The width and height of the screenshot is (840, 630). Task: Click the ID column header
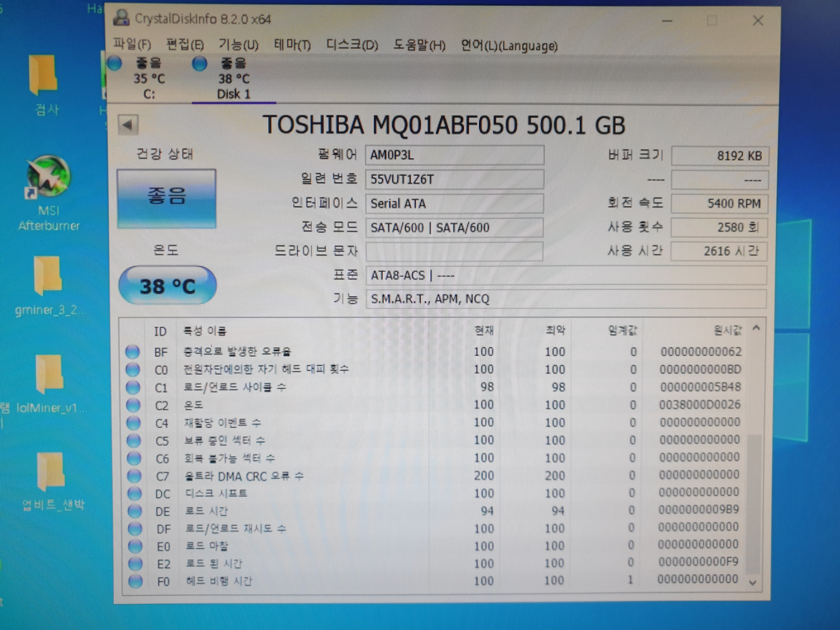(160, 331)
